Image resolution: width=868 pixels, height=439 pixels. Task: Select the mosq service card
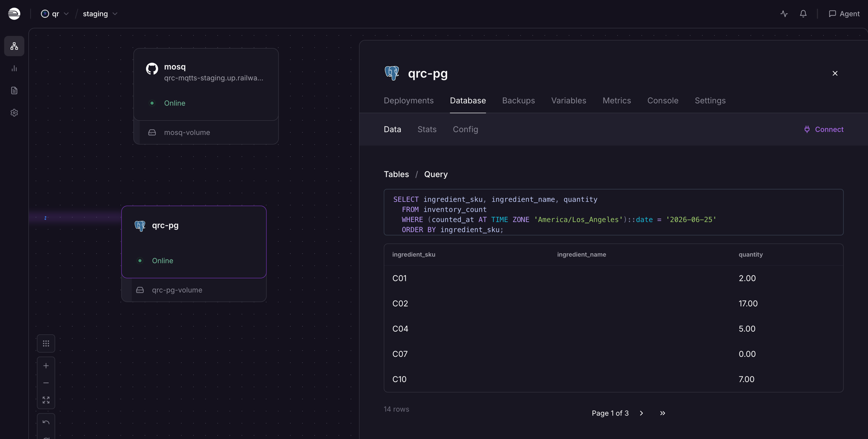point(206,84)
